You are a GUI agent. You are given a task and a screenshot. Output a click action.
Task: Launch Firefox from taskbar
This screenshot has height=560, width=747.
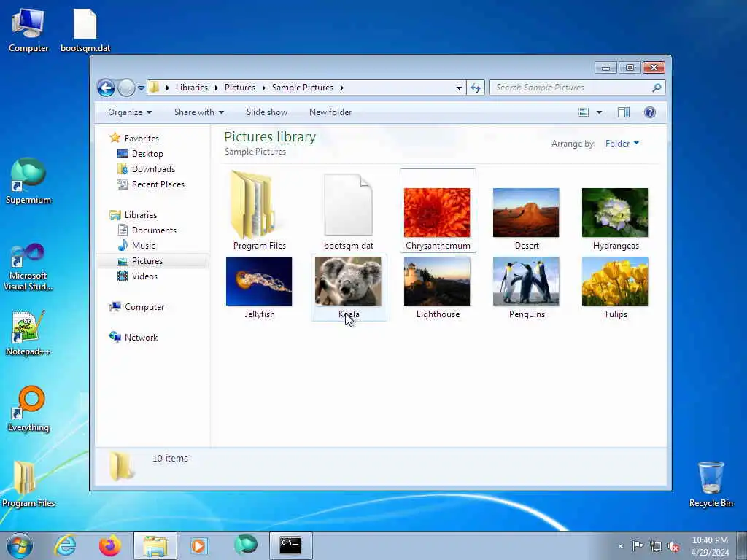click(x=110, y=545)
